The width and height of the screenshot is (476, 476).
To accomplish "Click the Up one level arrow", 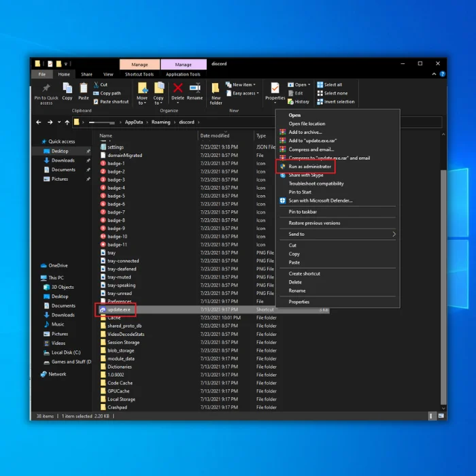I will (67, 122).
